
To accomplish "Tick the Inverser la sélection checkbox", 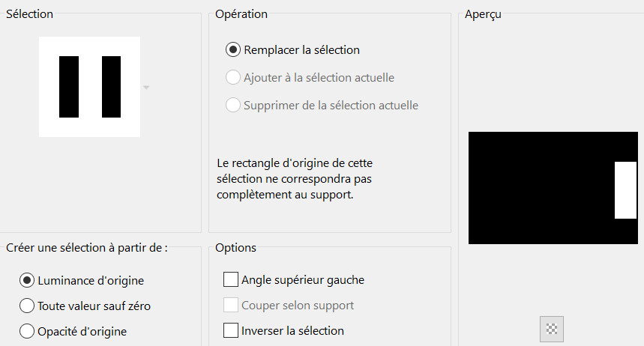I will pos(231,330).
